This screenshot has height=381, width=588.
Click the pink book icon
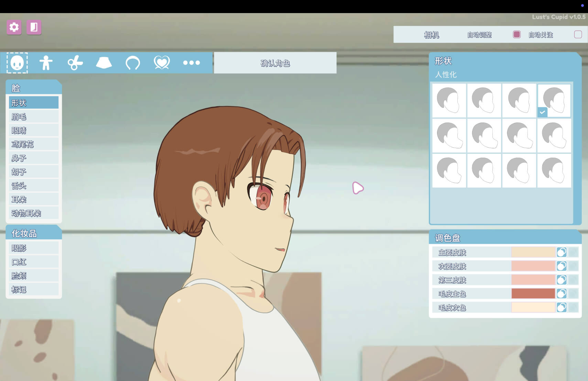tap(34, 27)
